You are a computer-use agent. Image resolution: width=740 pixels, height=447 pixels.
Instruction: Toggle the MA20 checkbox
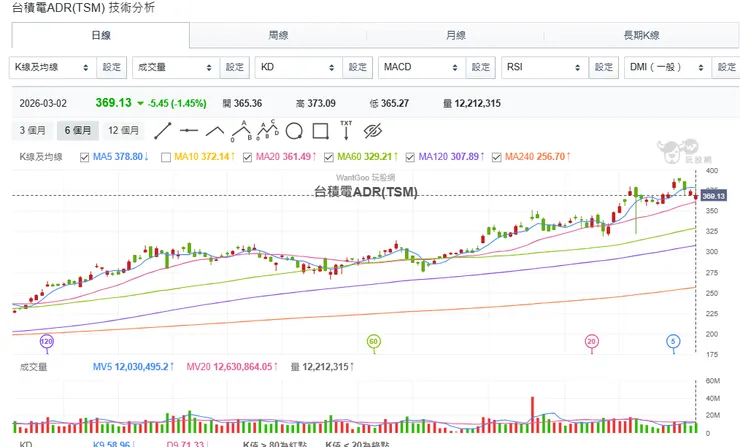click(x=247, y=157)
